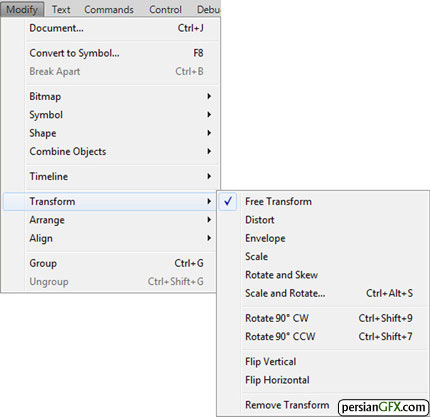Image resolution: width=430 pixels, height=417 pixels.
Task: Expand the Combine Objects submenu arrow
Action: (209, 151)
